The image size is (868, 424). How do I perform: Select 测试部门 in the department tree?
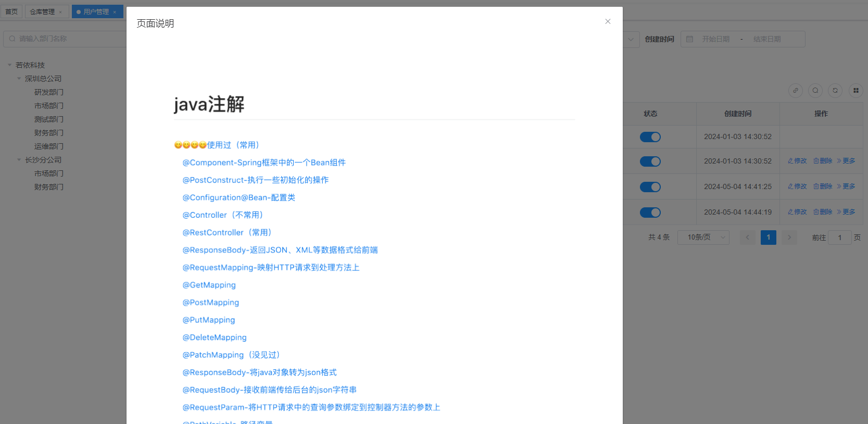tap(49, 119)
